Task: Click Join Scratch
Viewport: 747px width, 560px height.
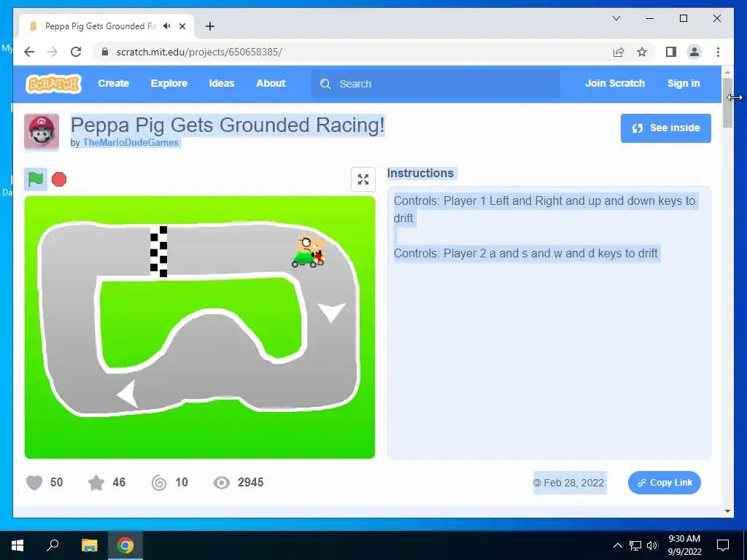Action: coord(614,83)
